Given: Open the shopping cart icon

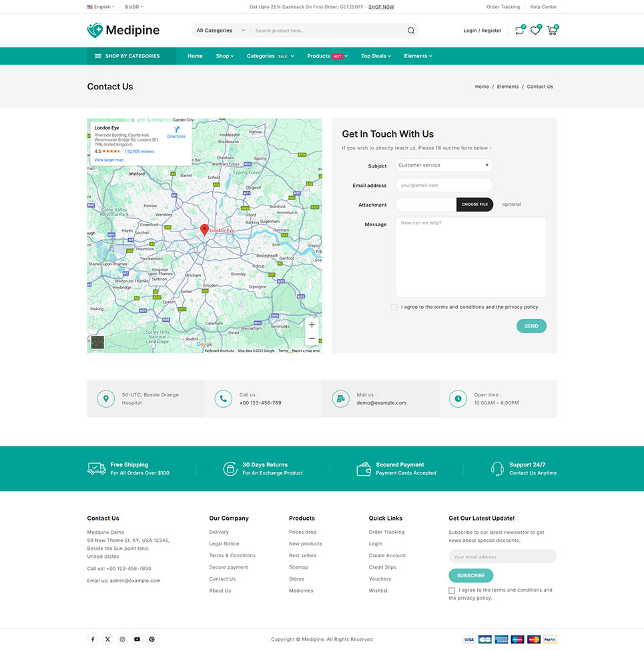Looking at the screenshot, I should coord(551,31).
